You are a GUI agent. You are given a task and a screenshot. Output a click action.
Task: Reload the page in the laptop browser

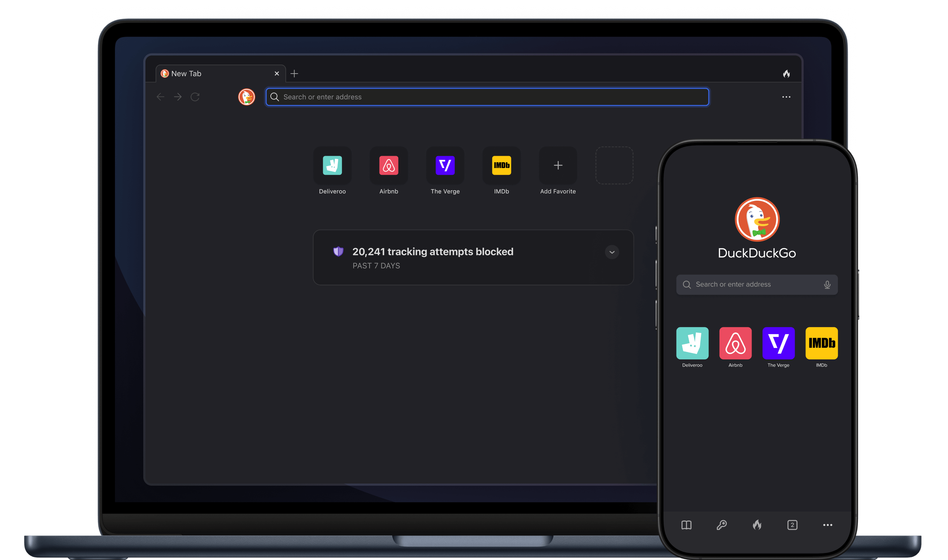point(195,97)
